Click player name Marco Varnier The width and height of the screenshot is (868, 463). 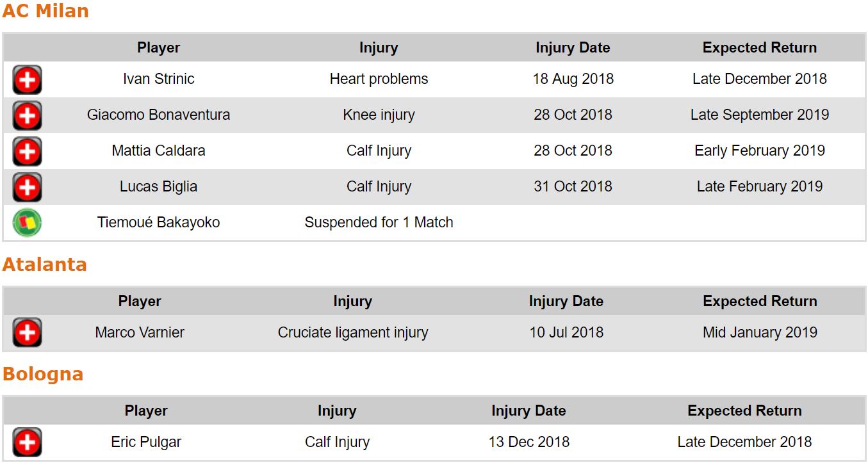(x=140, y=333)
